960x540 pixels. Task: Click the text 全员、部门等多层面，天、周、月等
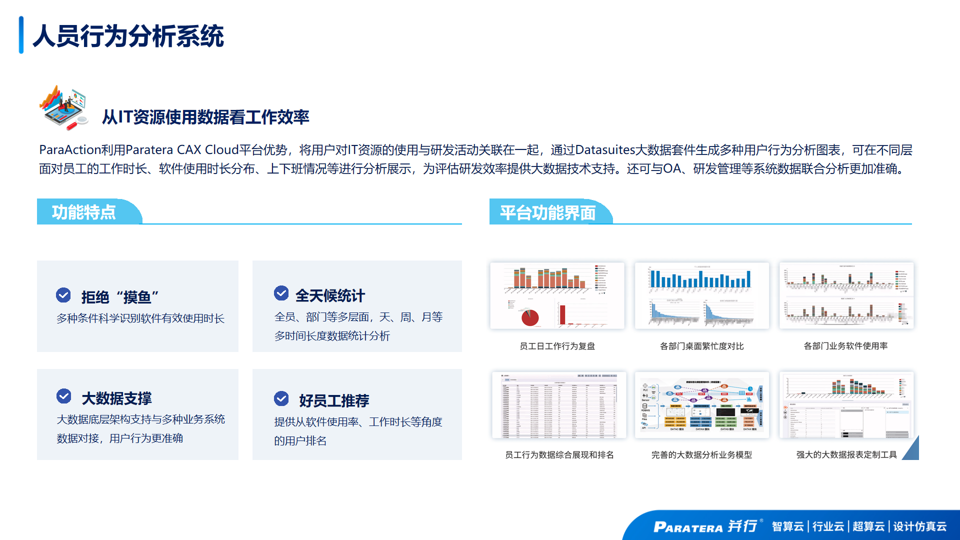tap(358, 317)
